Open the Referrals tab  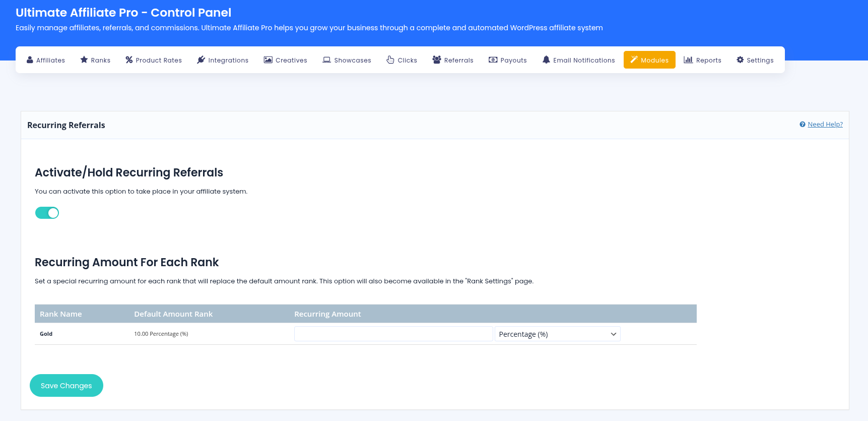pos(453,60)
